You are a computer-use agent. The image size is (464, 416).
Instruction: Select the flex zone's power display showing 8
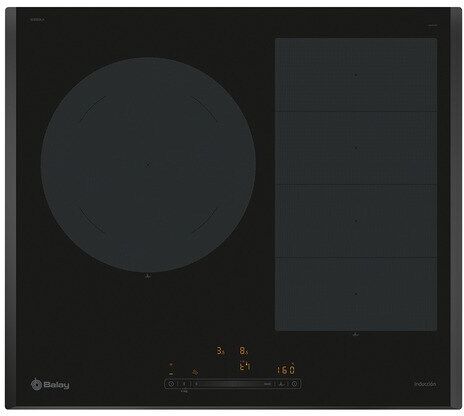(244, 351)
